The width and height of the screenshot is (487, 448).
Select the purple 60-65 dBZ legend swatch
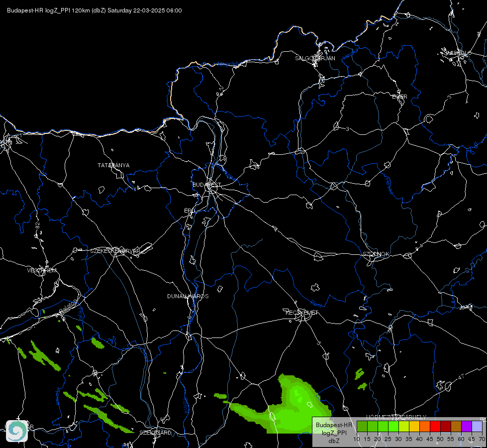pyautogui.click(x=467, y=426)
